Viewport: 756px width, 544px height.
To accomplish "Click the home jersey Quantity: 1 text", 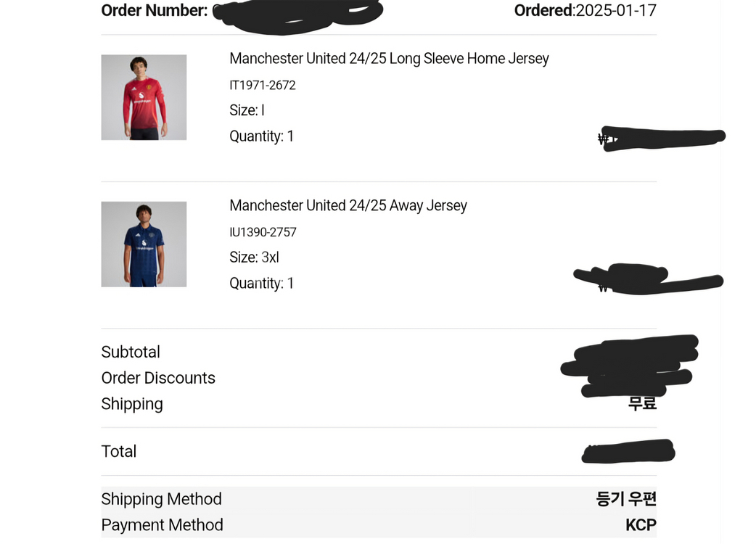I will 261,136.
